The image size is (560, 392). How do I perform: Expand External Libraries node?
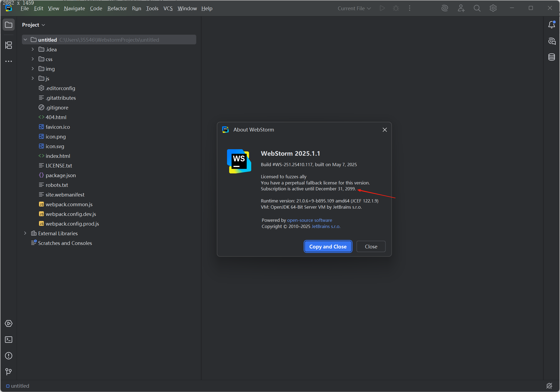pyautogui.click(x=25, y=233)
